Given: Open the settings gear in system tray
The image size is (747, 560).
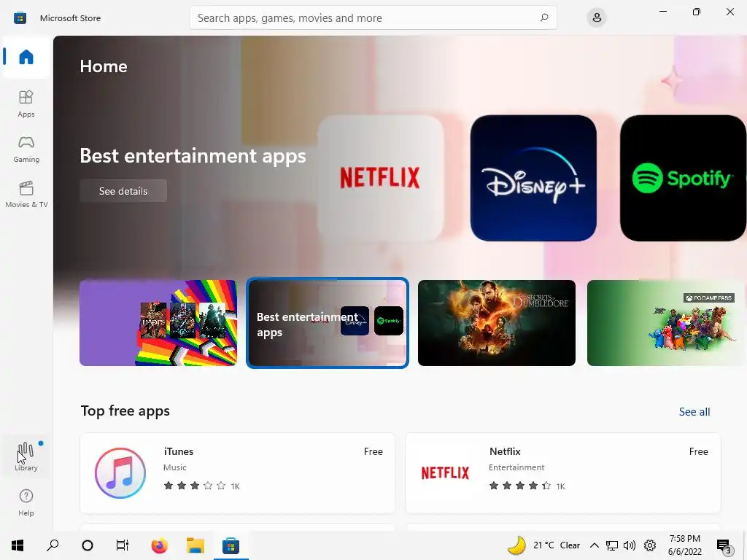Looking at the screenshot, I should tap(650, 545).
